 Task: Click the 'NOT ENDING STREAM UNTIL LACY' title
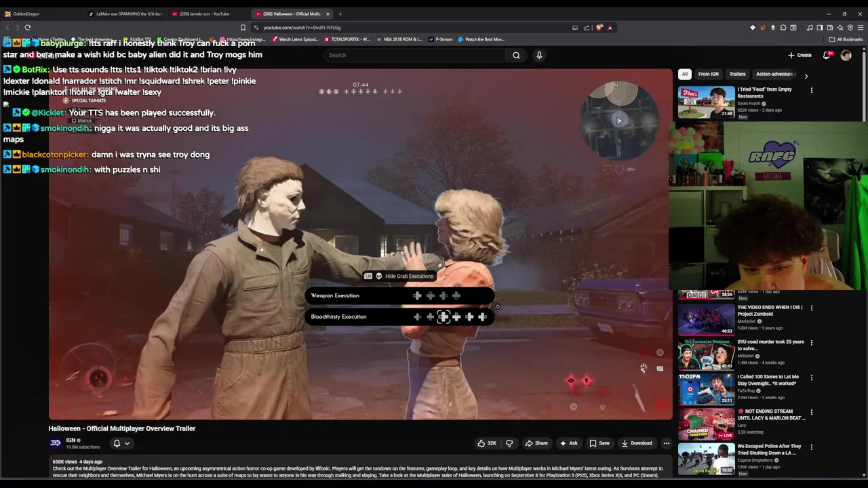(771, 415)
